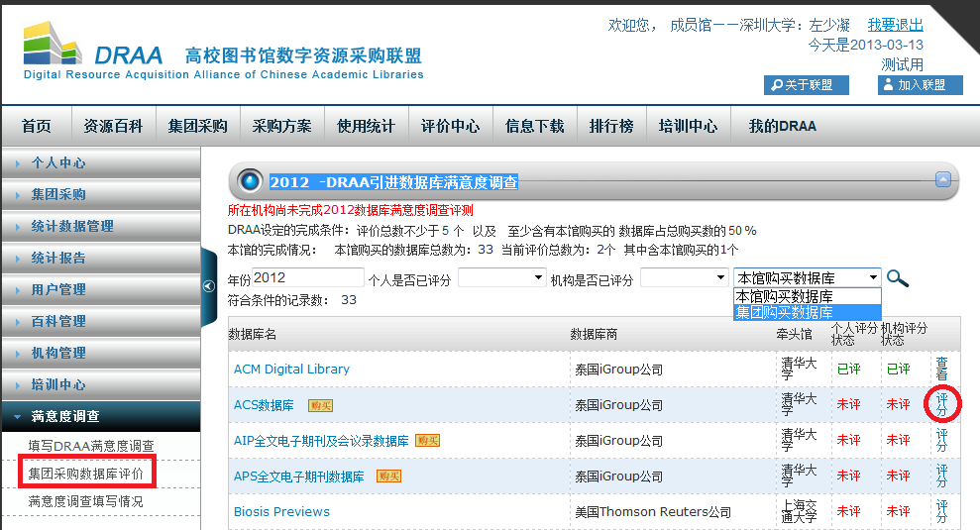Click the 购买 badge beside AIP全文电子期刊及会议录数据库
This screenshot has width=980, height=530.
pos(427,441)
